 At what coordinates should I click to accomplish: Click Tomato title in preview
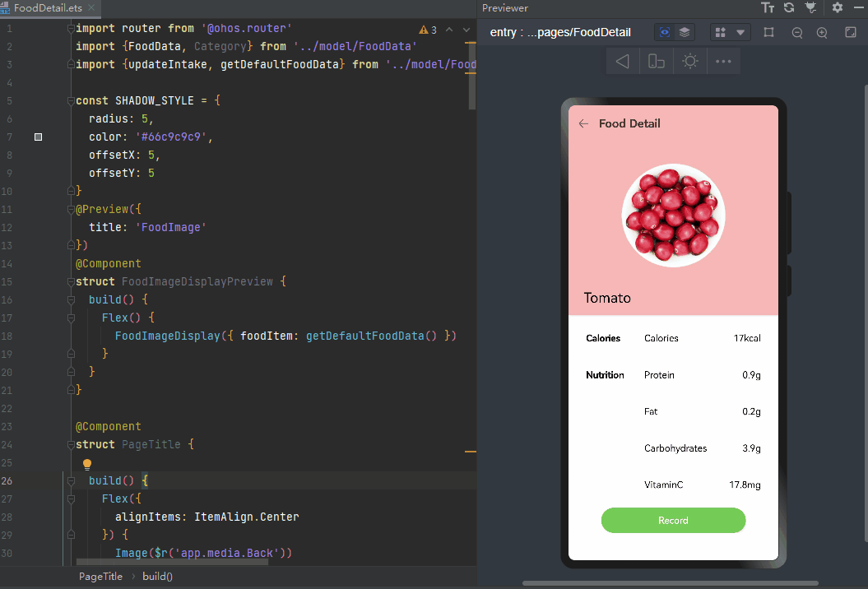[607, 298]
